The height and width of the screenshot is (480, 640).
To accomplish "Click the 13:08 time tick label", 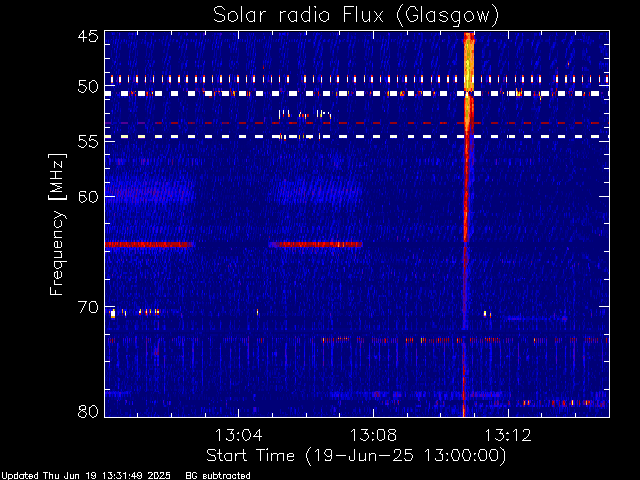I will point(373,435).
